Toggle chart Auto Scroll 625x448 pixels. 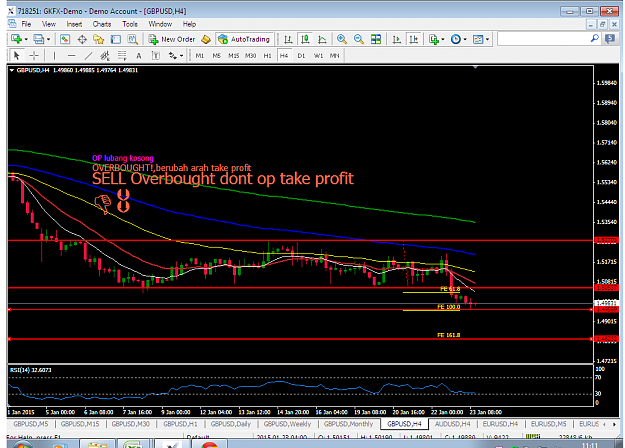click(397, 39)
